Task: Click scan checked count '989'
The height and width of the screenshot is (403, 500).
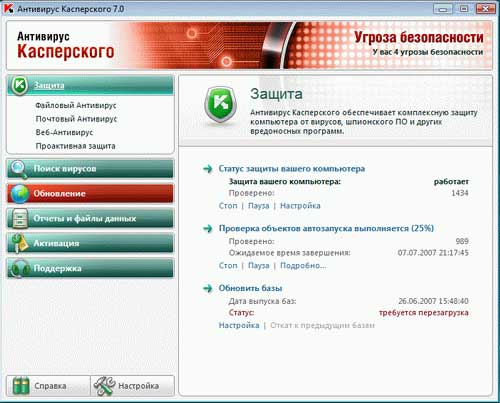Action: 462,241
